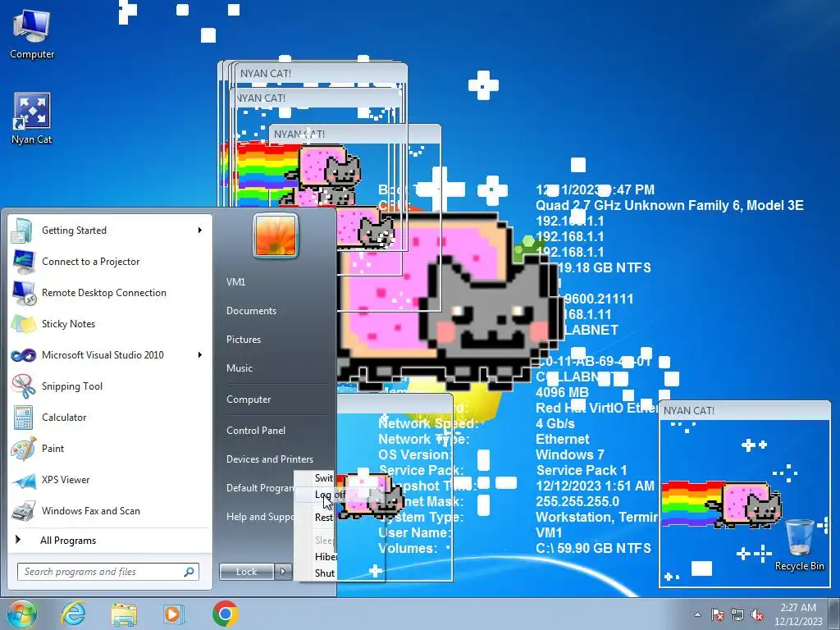Image resolution: width=840 pixels, height=630 pixels.
Task: Expand the Visual Studio 2010 submenu arrow
Action: [200, 354]
